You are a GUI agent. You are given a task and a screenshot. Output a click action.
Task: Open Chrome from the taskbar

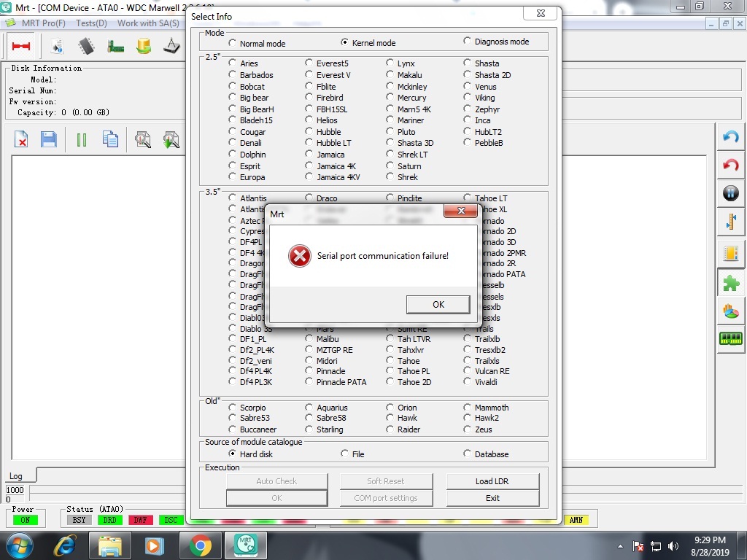pos(200,545)
